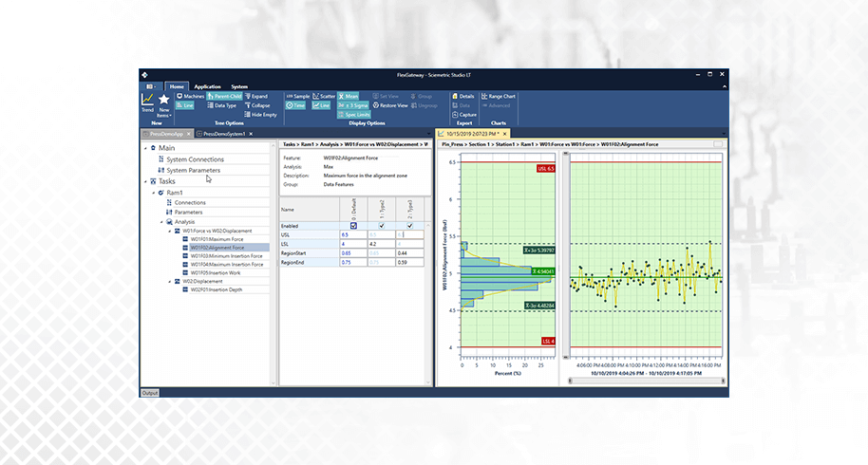Open the System ribbon tab
The height and width of the screenshot is (465, 868).
(x=239, y=86)
